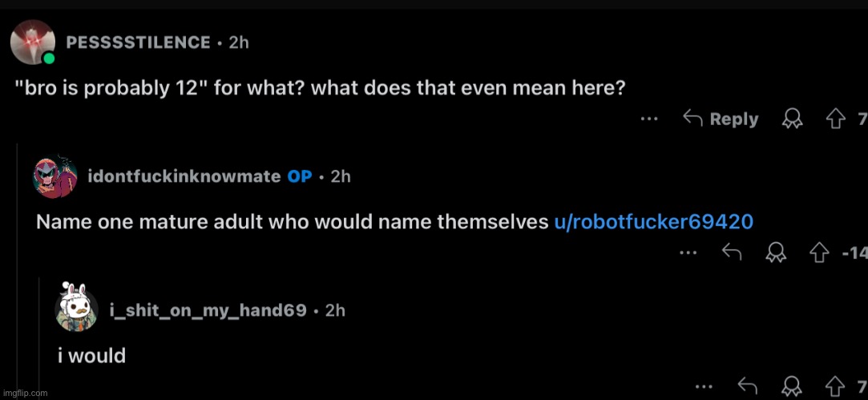The height and width of the screenshot is (400, 868).
Task: Click award icon on "i would" comment
Action: (792, 387)
